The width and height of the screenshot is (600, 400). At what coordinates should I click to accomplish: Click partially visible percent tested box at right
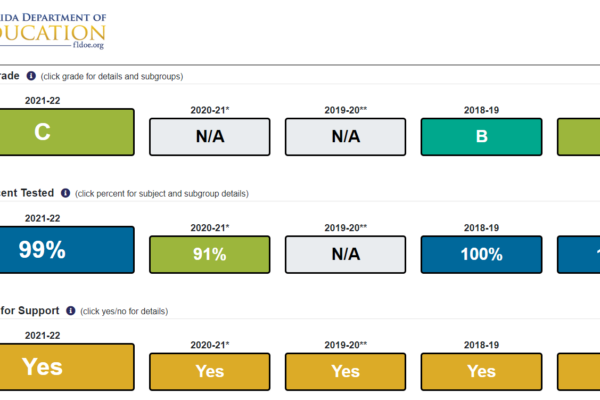point(579,254)
